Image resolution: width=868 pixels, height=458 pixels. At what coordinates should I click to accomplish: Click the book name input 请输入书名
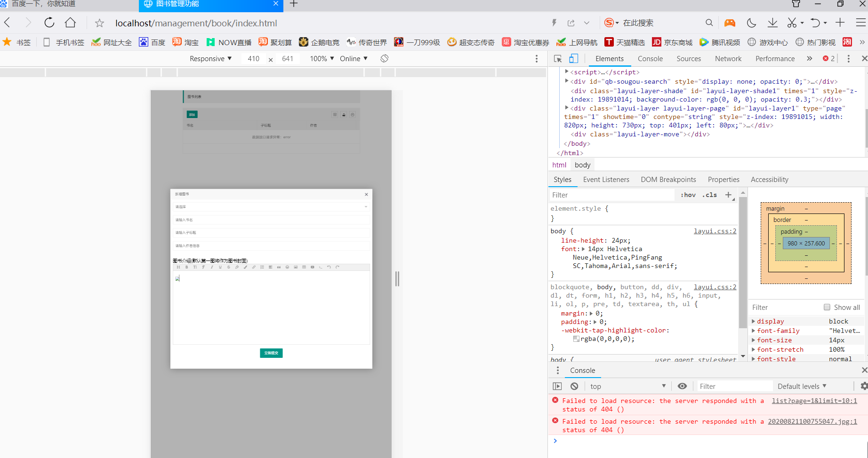click(x=271, y=220)
